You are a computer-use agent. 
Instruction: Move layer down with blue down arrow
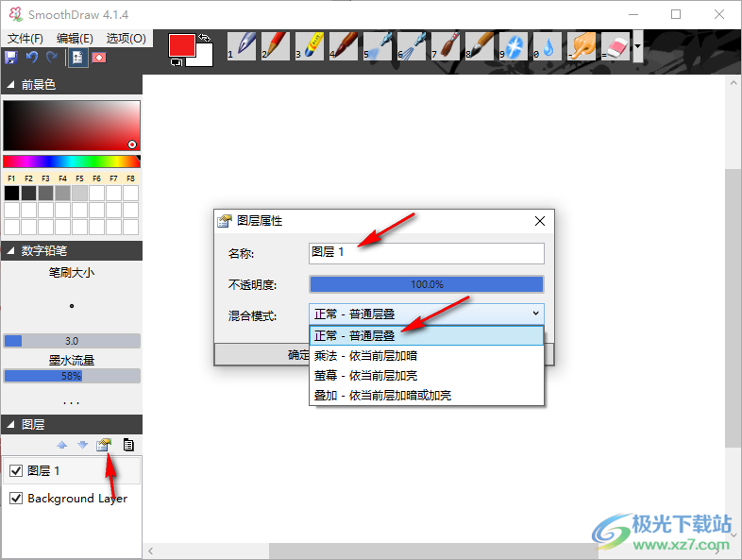pos(83,445)
